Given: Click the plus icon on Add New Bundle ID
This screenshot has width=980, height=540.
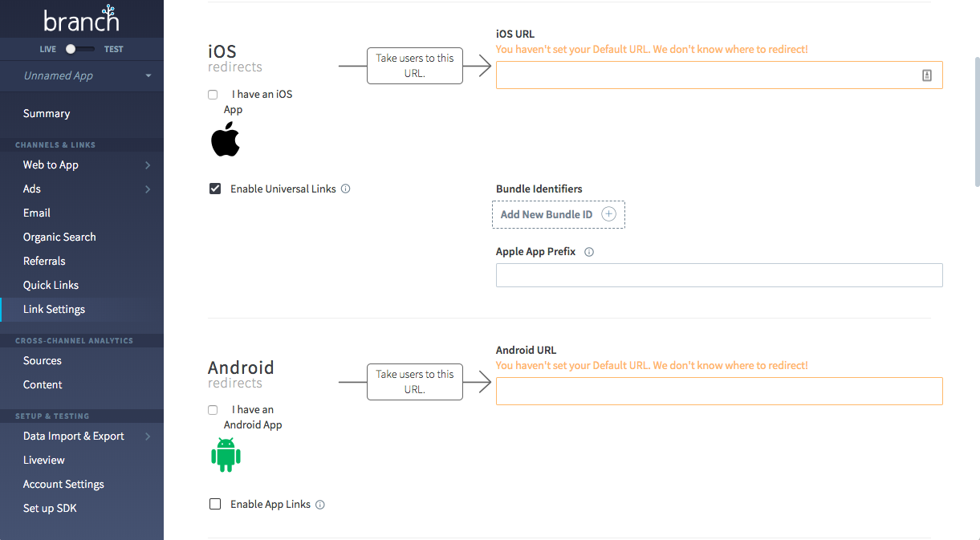Looking at the screenshot, I should click(608, 213).
